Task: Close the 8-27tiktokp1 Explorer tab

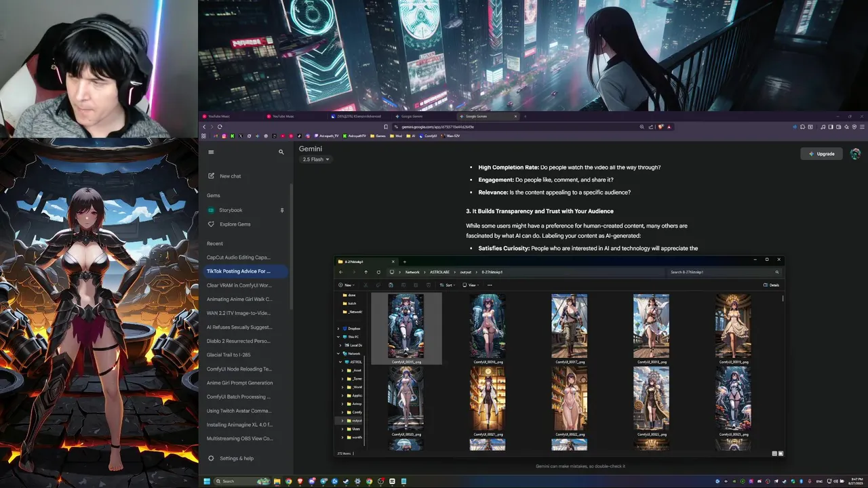Action: (393, 262)
